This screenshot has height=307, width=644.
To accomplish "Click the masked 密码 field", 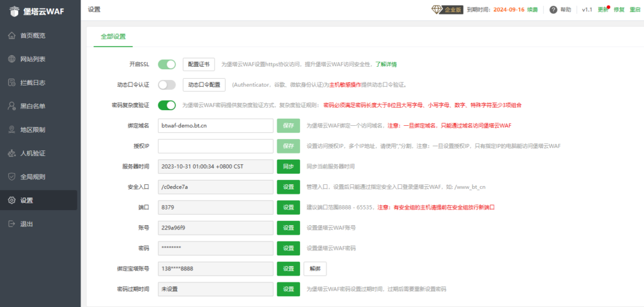I will 216,248.
